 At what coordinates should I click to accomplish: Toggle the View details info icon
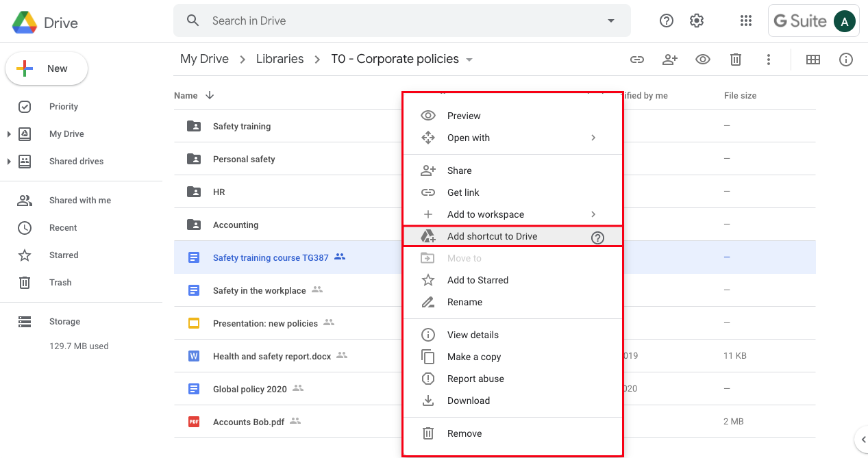pos(846,60)
